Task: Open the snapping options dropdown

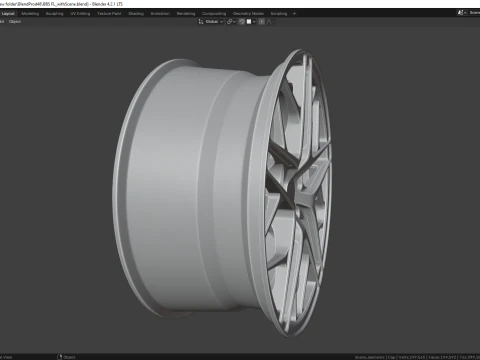Action: pyautogui.click(x=251, y=22)
